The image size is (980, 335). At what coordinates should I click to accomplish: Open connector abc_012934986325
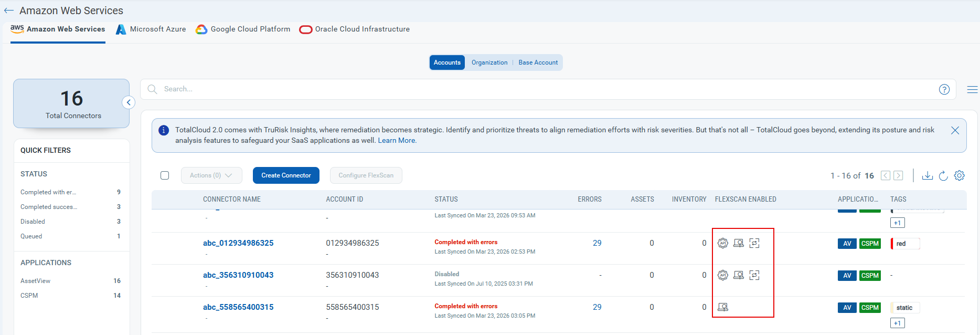pos(238,243)
